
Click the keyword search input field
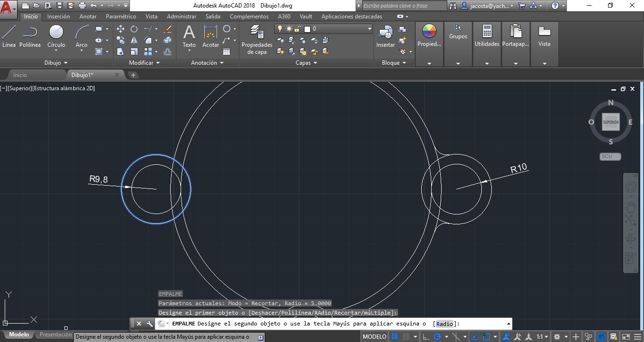(403, 6)
